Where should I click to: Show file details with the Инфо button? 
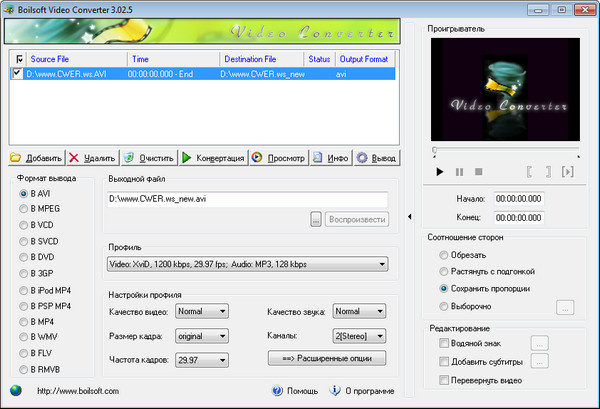click(x=330, y=158)
